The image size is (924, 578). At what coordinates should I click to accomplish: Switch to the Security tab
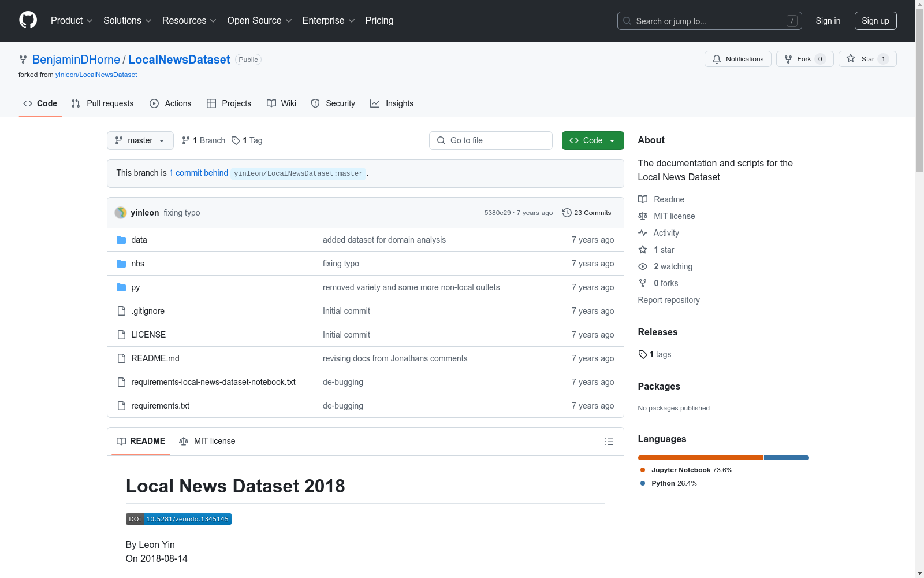tap(333, 103)
